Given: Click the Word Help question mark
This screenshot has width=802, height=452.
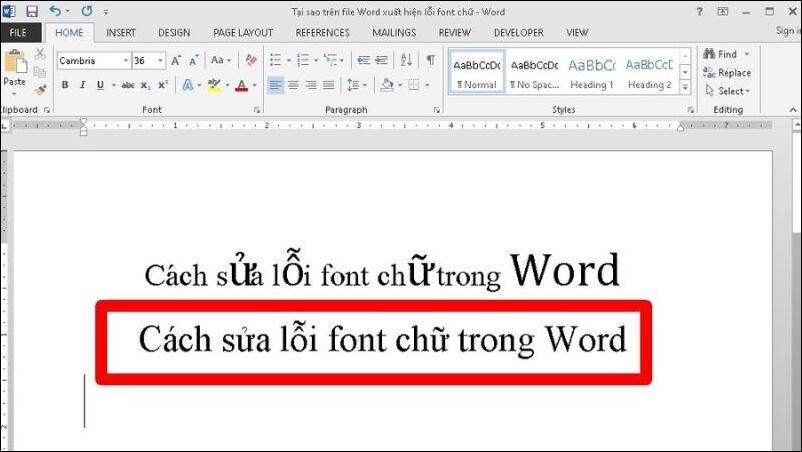Looking at the screenshot, I should point(699,11).
